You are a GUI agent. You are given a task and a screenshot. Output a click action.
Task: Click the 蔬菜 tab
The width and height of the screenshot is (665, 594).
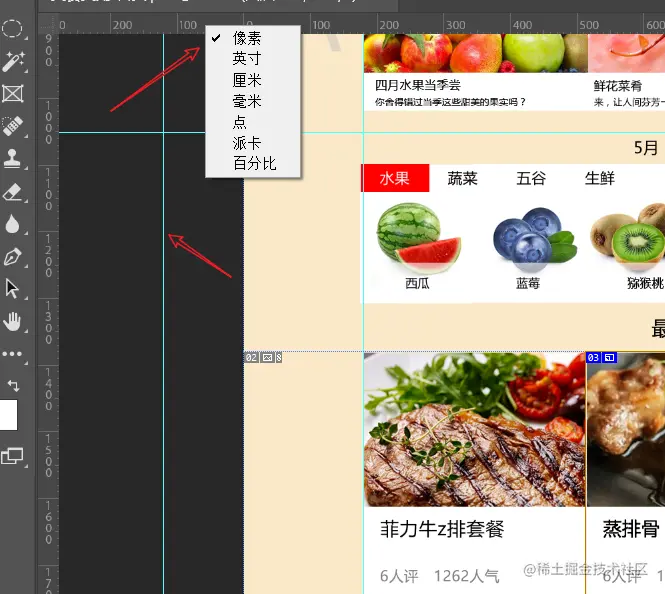[463, 178]
